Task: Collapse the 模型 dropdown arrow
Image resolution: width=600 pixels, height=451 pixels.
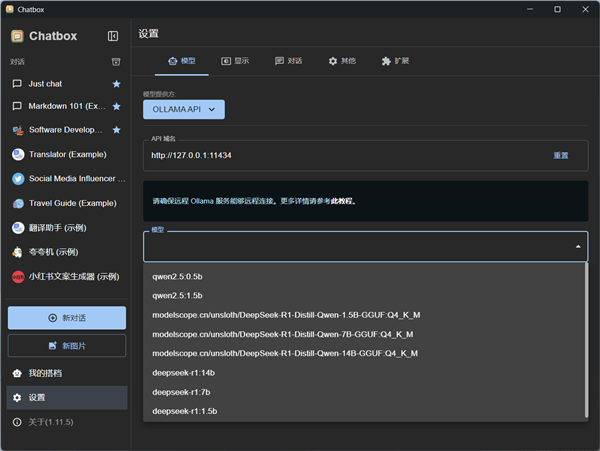Action: (577, 246)
